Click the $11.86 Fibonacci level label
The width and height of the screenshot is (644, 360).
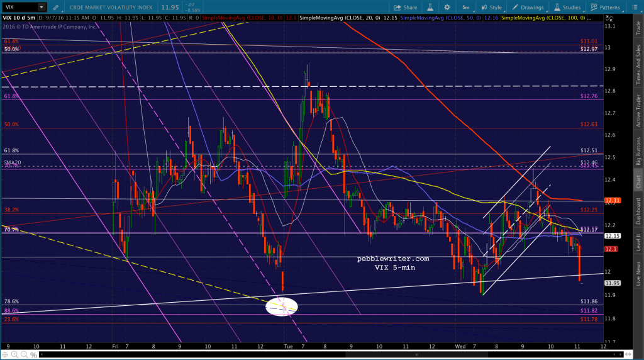(x=589, y=301)
